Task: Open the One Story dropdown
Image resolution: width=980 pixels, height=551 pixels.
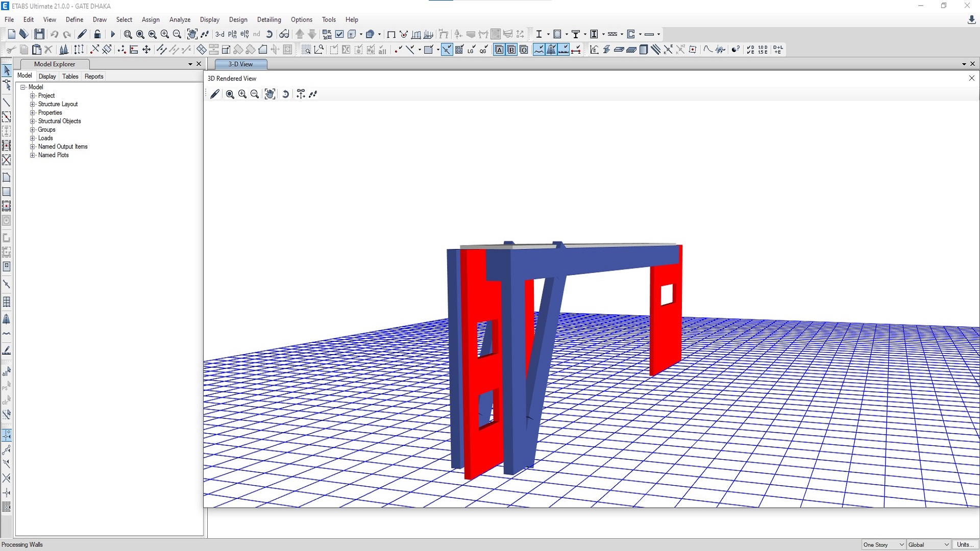Action: coord(884,545)
